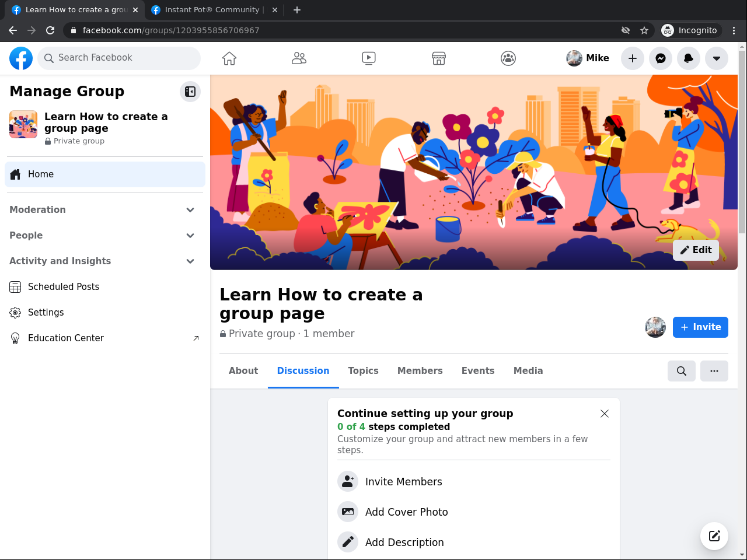The width and height of the screenshot is (747, 560).
Task: Open the Events tab
Action: (x=478, y=371)
